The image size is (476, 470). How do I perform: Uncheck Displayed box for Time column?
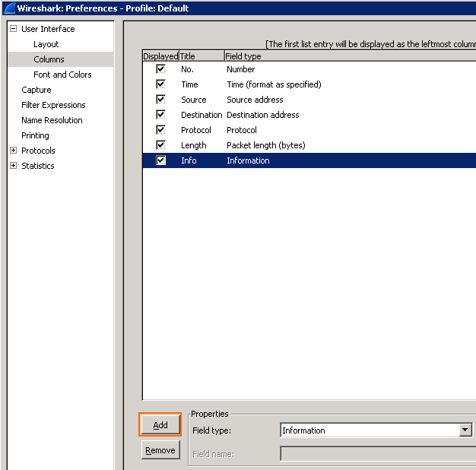click(x=160, y=84)
